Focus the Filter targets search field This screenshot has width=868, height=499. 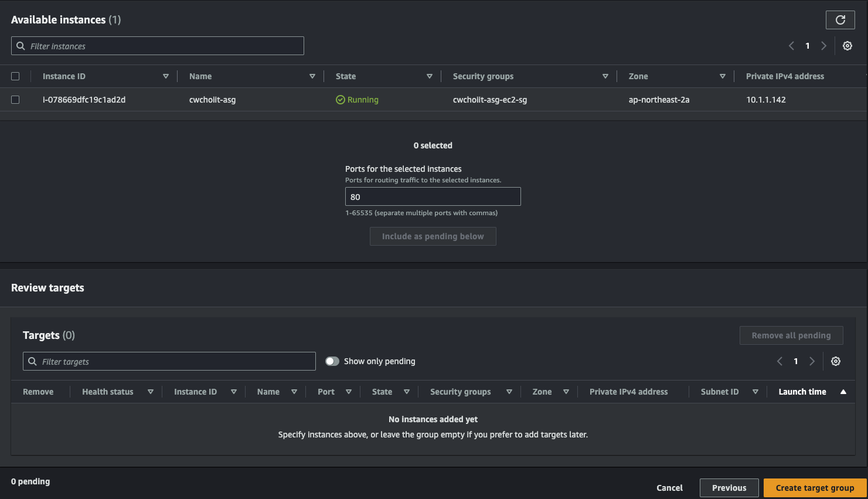click(x=169, y=361)
